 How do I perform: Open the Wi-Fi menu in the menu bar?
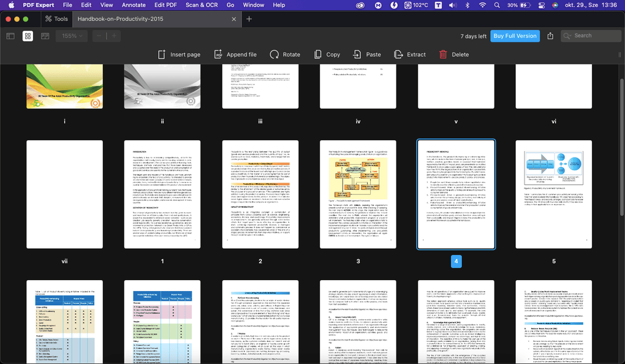tap(482, 5)
